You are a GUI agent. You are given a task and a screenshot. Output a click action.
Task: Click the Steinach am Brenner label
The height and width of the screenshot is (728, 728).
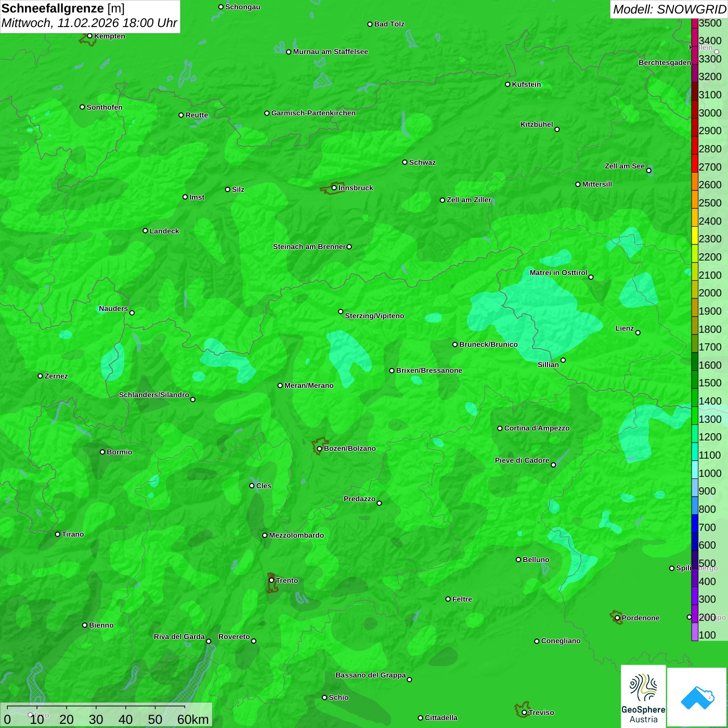pyautogui.click(x=309, y=246)
